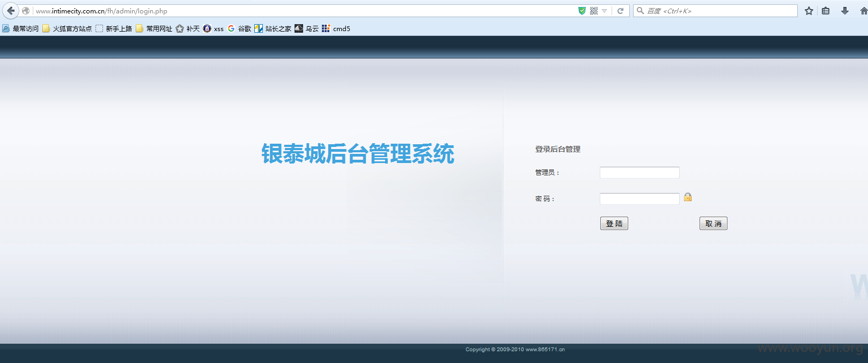Click the 登录后台管理 title text
Screen dimensions: 868x363
pyautogui.click(x=558, y=149)
